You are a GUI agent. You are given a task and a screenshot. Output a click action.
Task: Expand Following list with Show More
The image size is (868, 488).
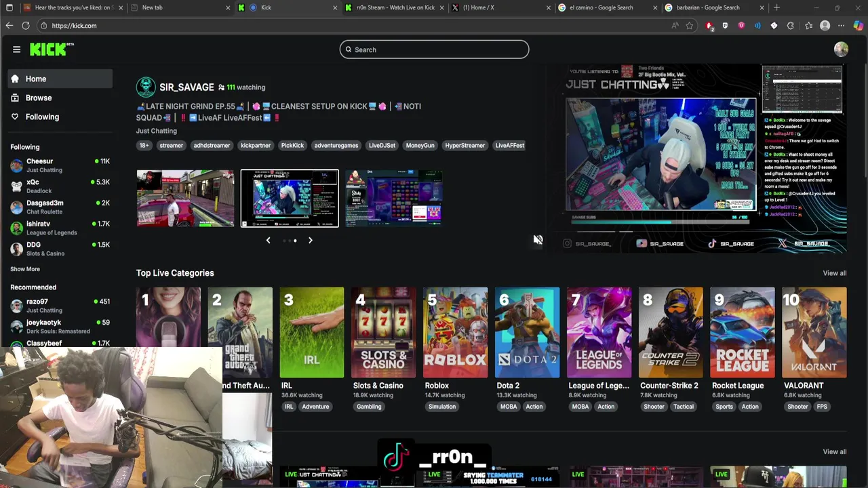(25, 269)
